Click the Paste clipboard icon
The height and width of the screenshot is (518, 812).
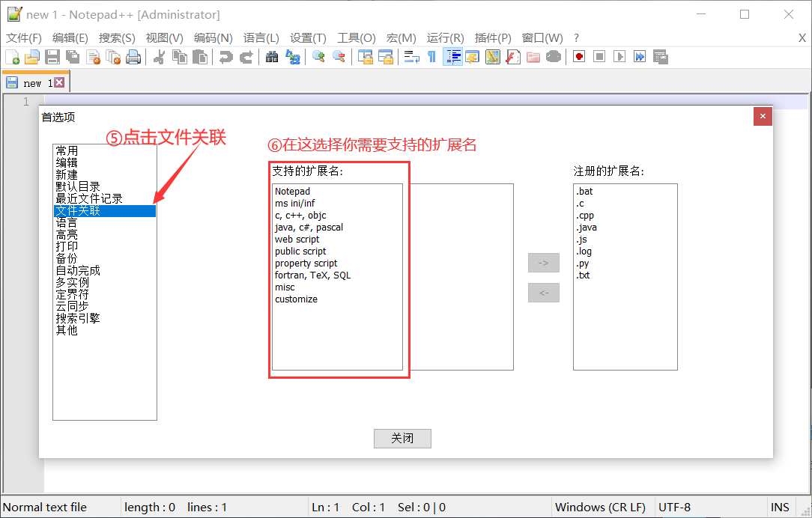(x=199, y=57)
